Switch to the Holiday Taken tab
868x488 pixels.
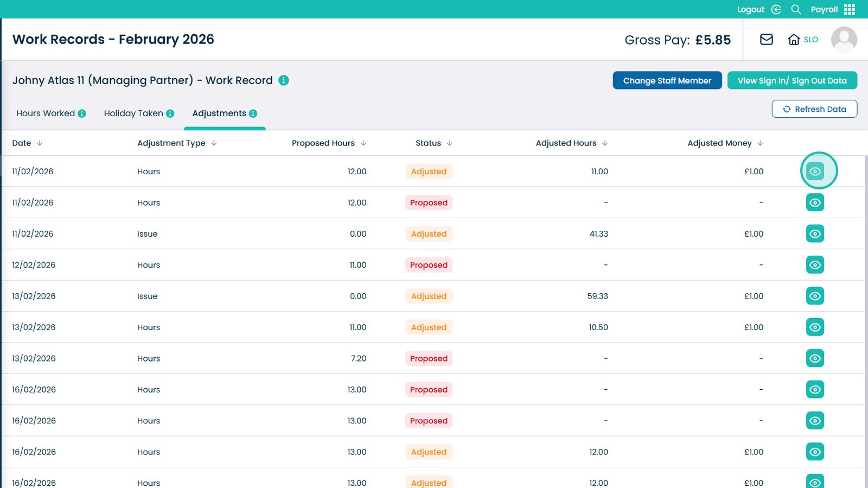(x=133, y=113)
